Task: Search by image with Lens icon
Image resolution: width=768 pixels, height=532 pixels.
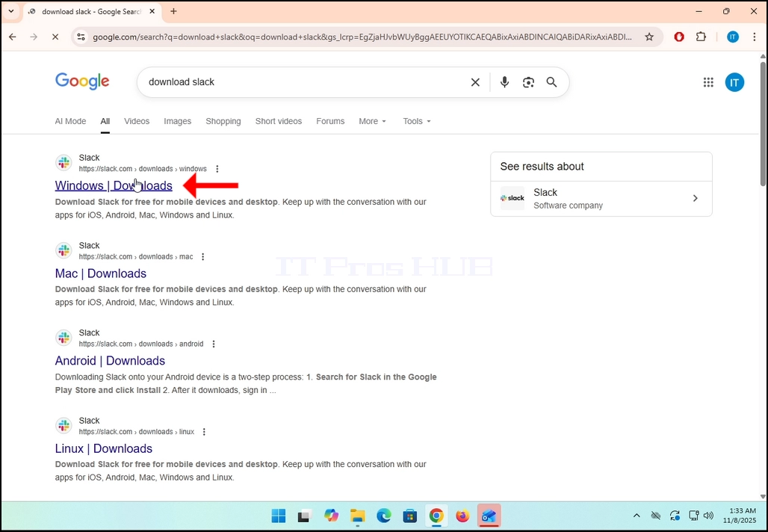Action: coord(528,82)
